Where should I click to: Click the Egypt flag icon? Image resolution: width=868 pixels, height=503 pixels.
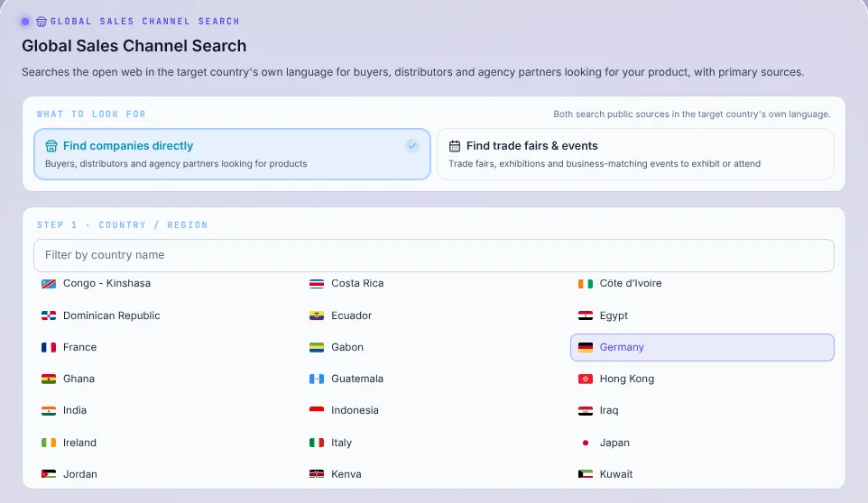point(585,316)
